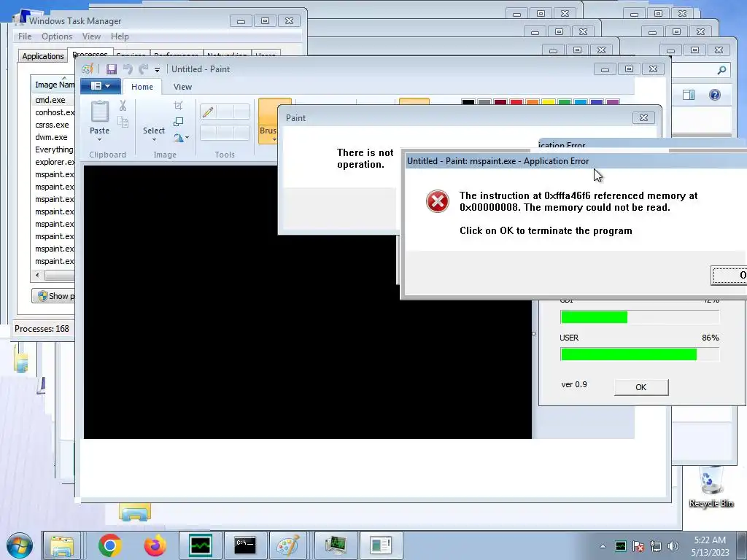Pick the yellow color swatch in the palette
The height and width of the screenshot is (560, 747).
coord(549,102)
